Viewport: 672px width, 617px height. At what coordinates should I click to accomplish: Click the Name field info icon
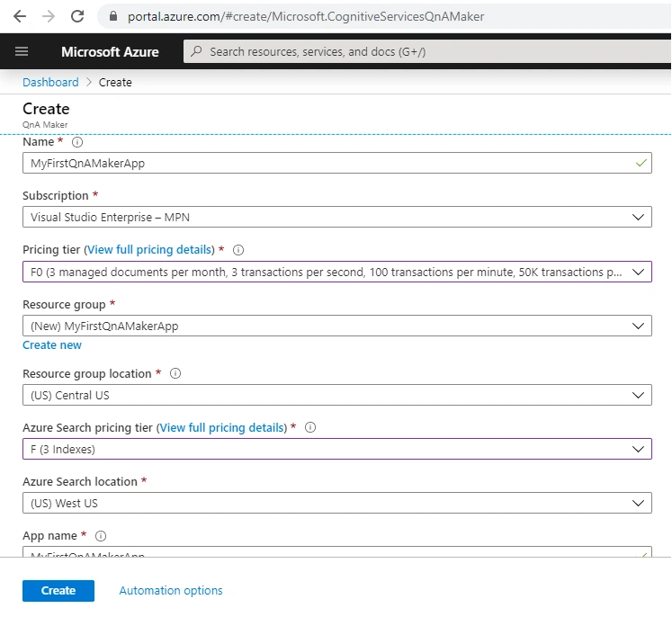[77, 142]
